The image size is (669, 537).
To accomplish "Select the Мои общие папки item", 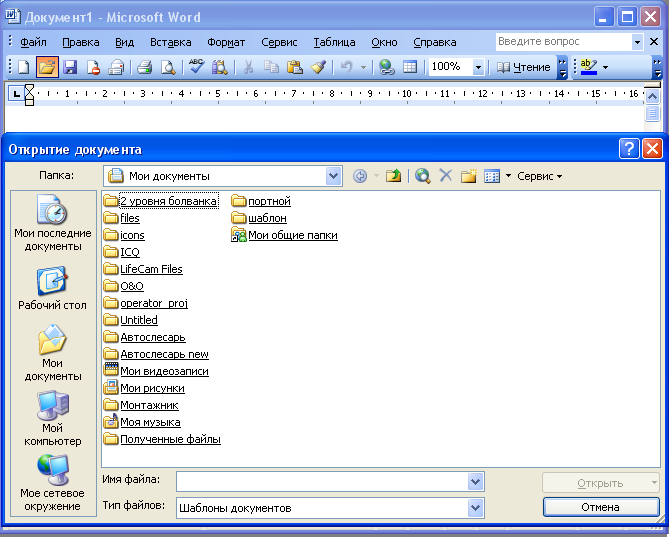I will click(x=285, y=235).
